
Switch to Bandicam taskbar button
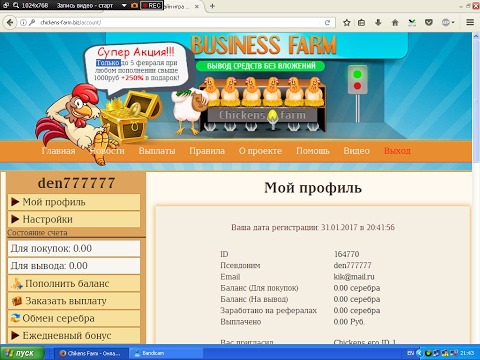click(165, 353)
